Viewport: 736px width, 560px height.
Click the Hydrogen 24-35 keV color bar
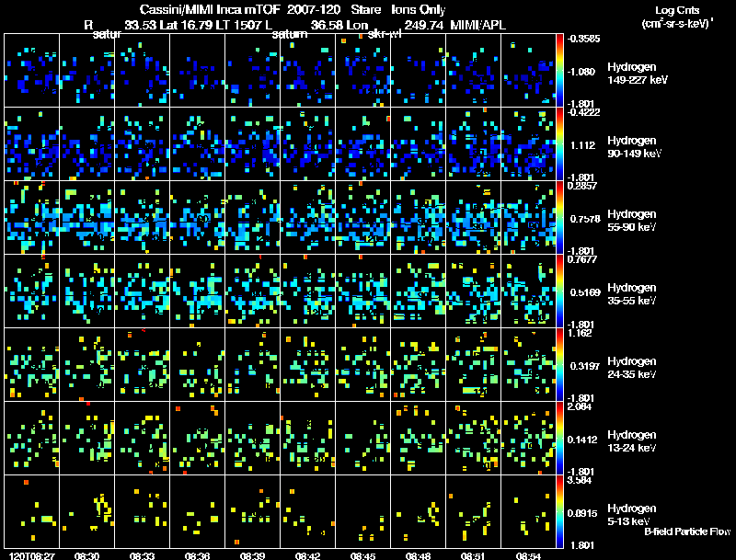click(559, 365)
